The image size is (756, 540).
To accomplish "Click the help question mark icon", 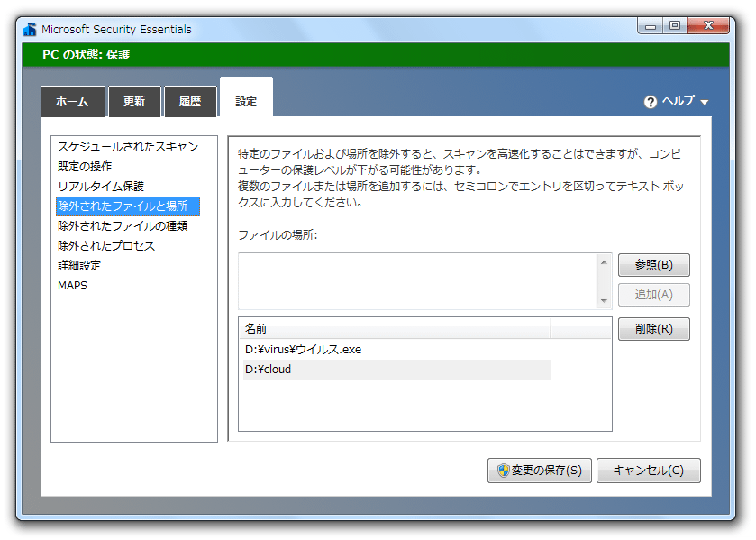I will point(651,102).
